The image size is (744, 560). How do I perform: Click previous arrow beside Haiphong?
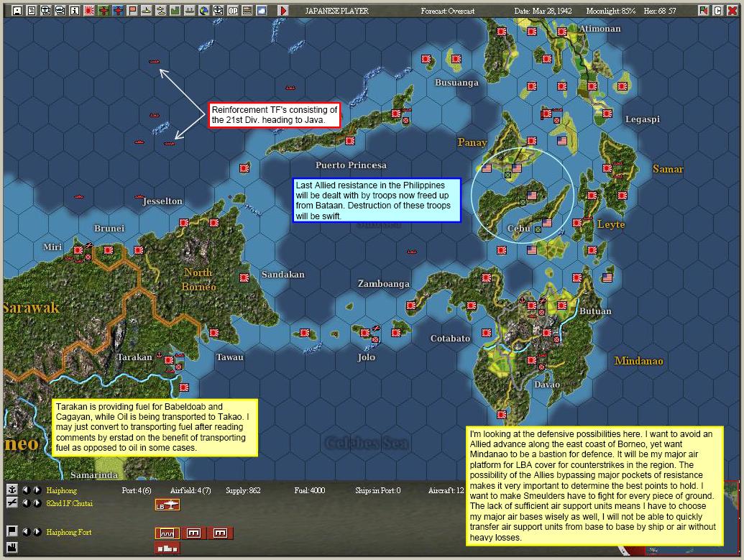pos(26,490)
